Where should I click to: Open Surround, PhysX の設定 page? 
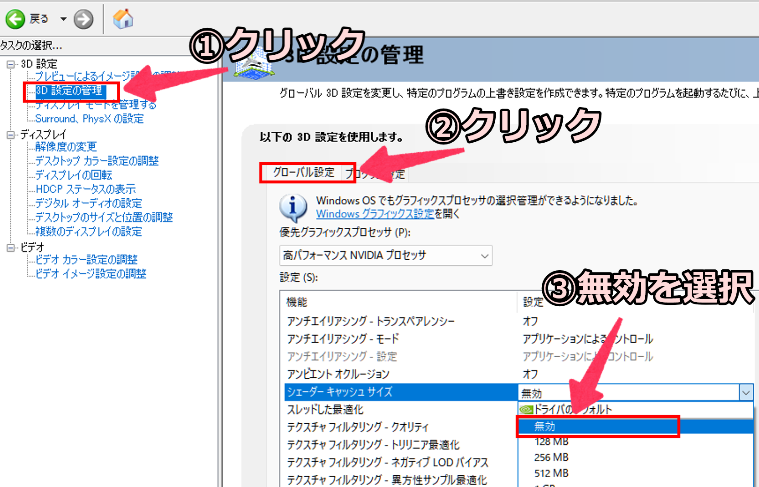pyautogui.click(x=89, y=119)
